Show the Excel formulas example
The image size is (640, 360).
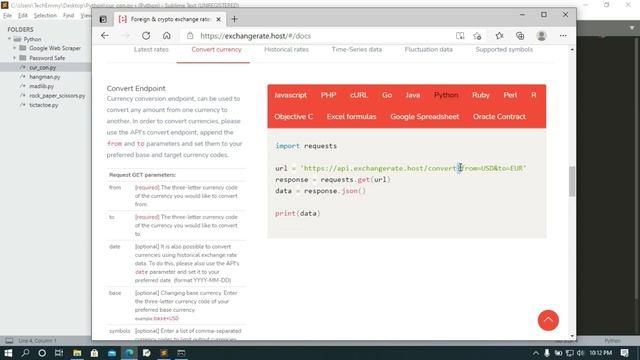351,117
